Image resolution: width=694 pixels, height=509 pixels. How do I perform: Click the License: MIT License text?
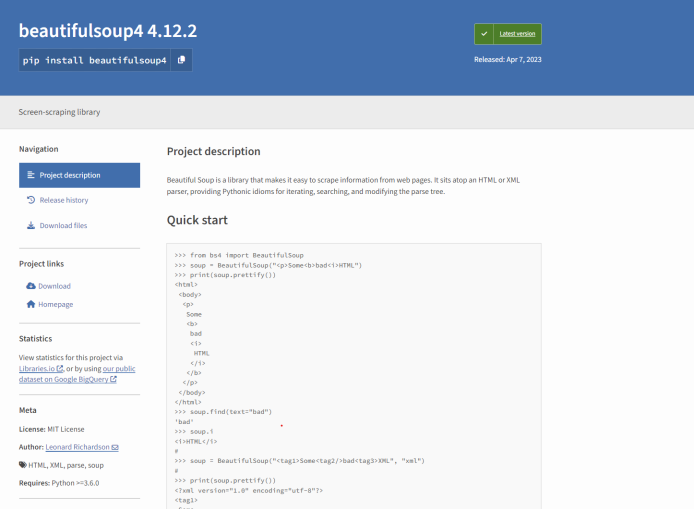click(51, 429)
